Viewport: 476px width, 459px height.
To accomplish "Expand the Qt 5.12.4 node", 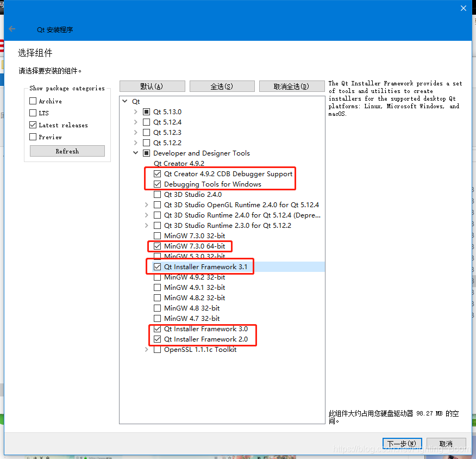I will tap(135, 122).
